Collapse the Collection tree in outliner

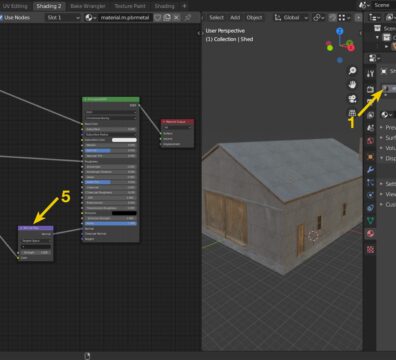[378, 37]
